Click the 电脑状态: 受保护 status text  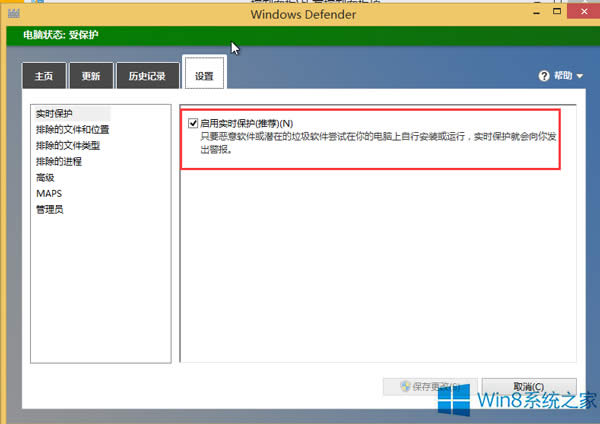(60, 35)
